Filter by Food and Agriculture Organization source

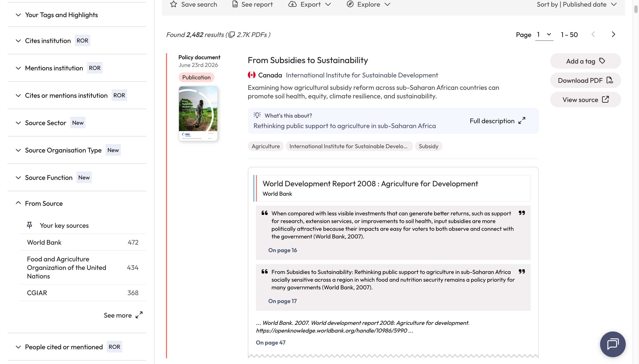point(83,268)
